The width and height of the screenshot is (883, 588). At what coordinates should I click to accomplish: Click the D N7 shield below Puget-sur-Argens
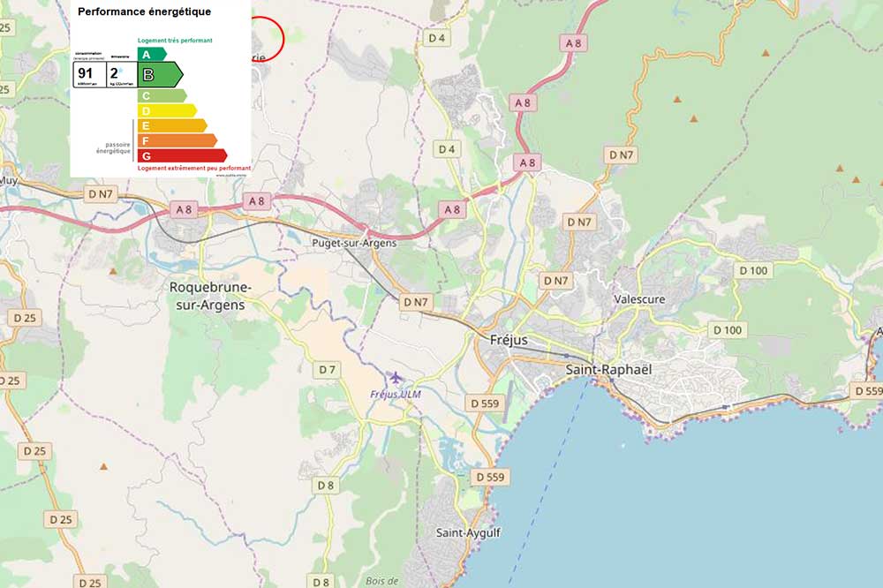tap(415, 302)
